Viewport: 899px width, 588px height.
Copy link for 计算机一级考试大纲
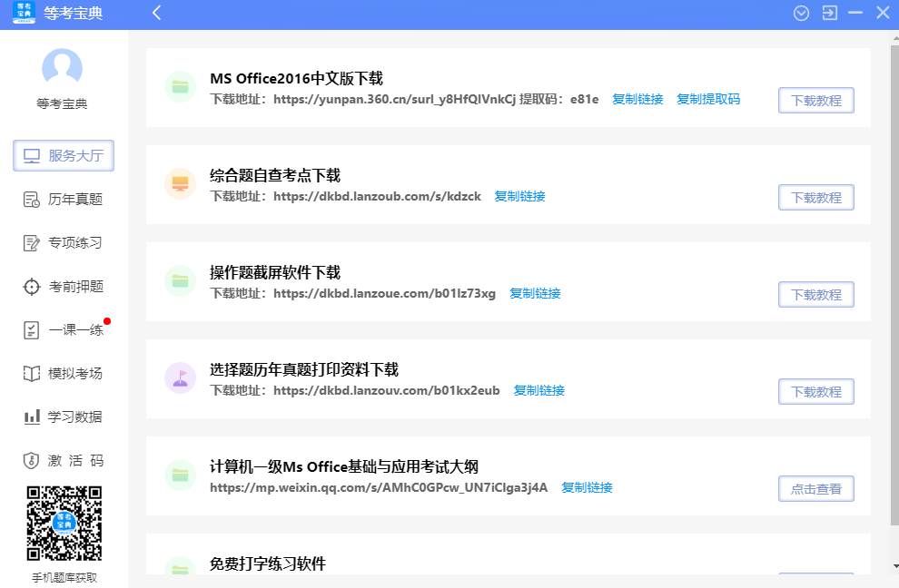tap(587, 487)
